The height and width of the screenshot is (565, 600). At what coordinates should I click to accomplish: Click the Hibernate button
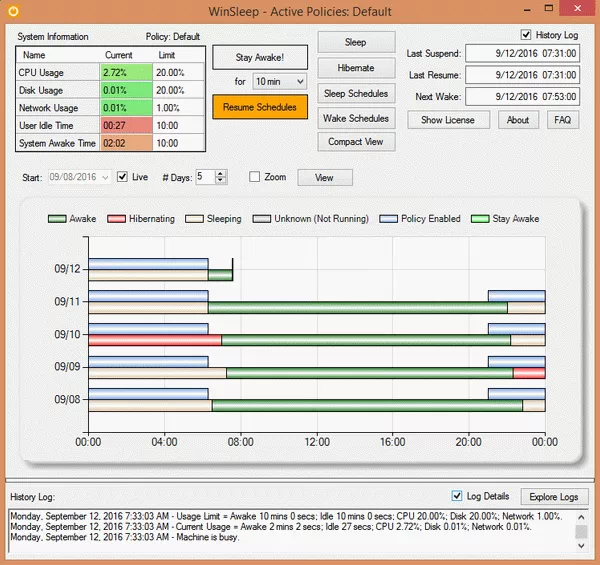(x=355, y=67)
